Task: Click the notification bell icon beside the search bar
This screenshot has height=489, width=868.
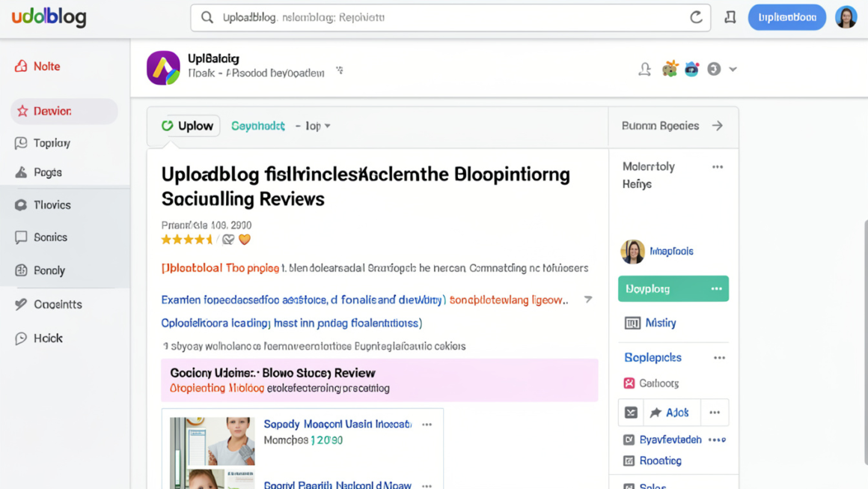Action: click(730, 16)
